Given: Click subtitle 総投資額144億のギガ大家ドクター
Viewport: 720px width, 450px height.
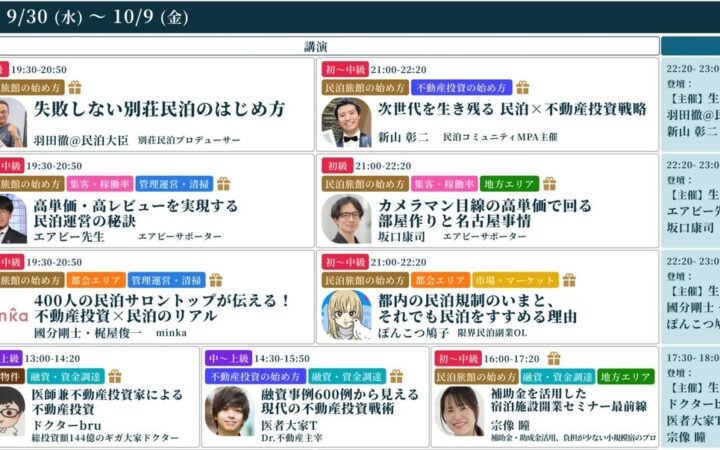Looking at the screenshot, I should coord(105,438).
